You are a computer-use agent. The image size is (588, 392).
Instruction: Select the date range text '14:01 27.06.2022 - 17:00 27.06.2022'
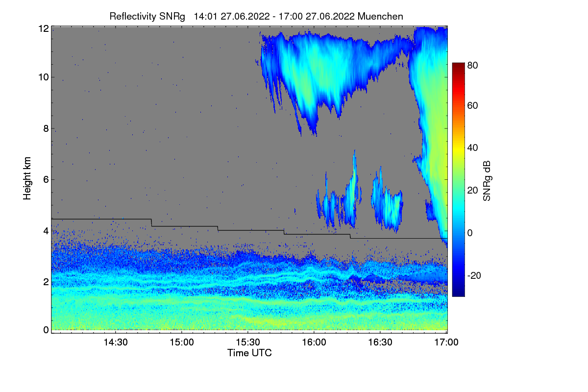pyautogui.click(x=274, y=16)
